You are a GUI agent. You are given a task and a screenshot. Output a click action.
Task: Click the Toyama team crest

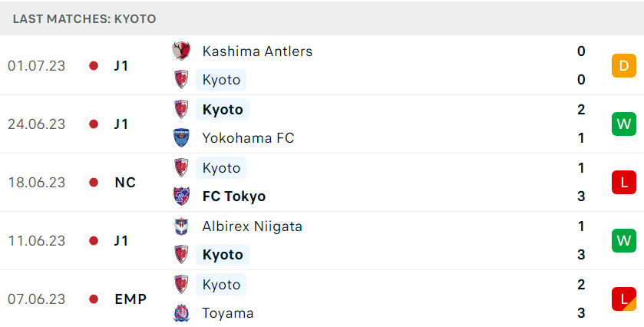(181, 313)
